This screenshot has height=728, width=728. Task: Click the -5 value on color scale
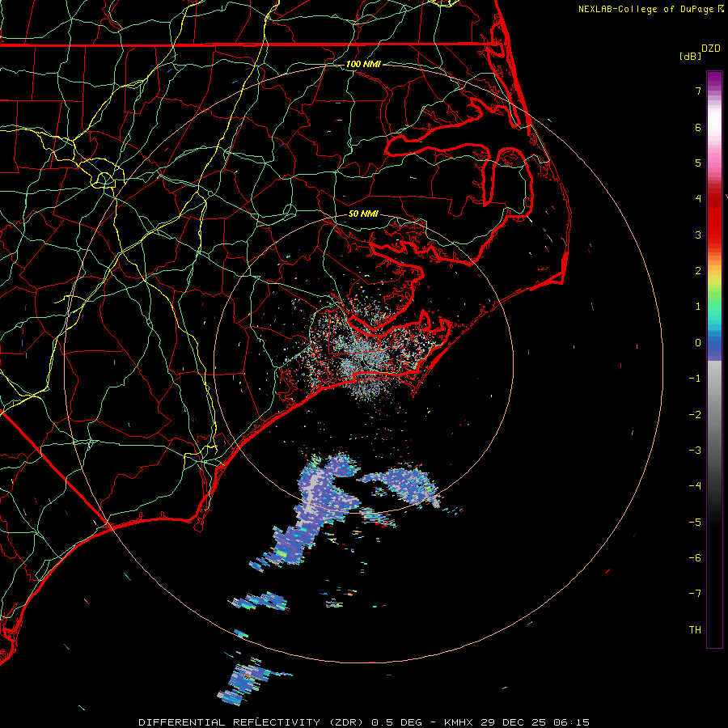point(695,523)
